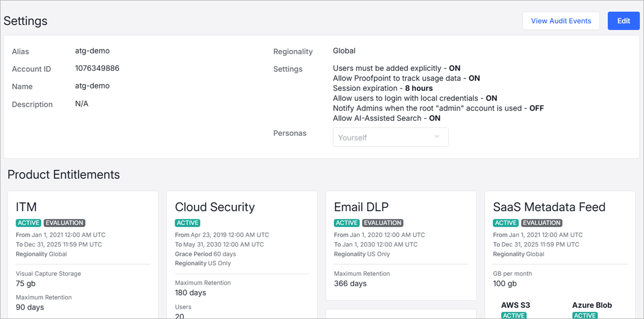Click the Cloud Security card title
The image size is (644, 319).
215,207
